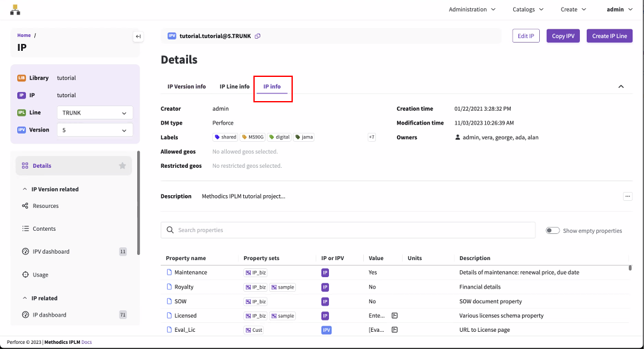Collapse the details info panel chevron
This screenshot has height=349, width=644.
tap(621, 86)
